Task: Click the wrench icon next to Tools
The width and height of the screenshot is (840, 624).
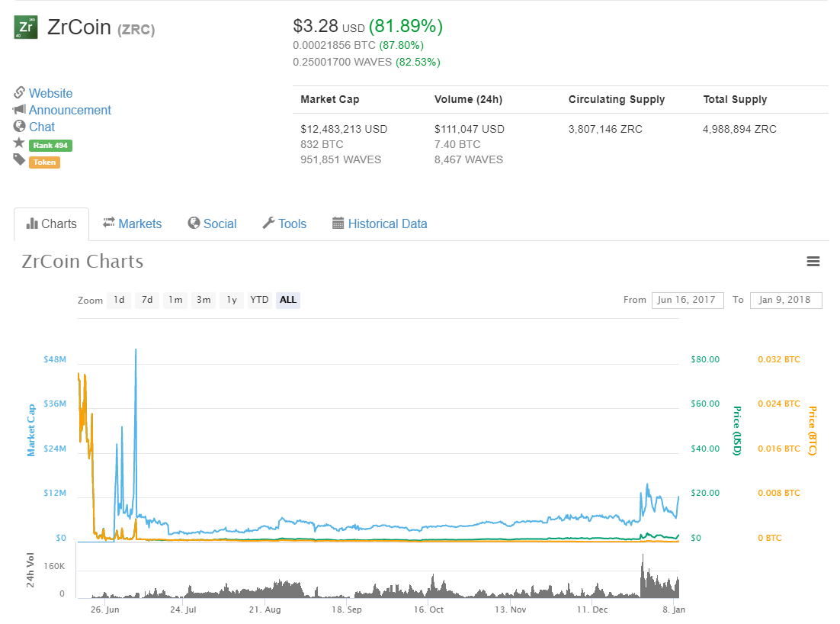Action: (271, 224)
